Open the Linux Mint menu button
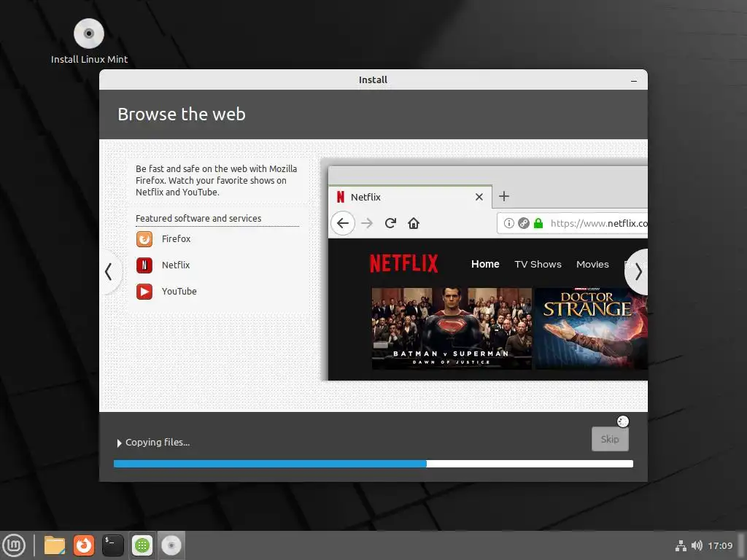Screen dimensions: 747x560 (15, 545)
